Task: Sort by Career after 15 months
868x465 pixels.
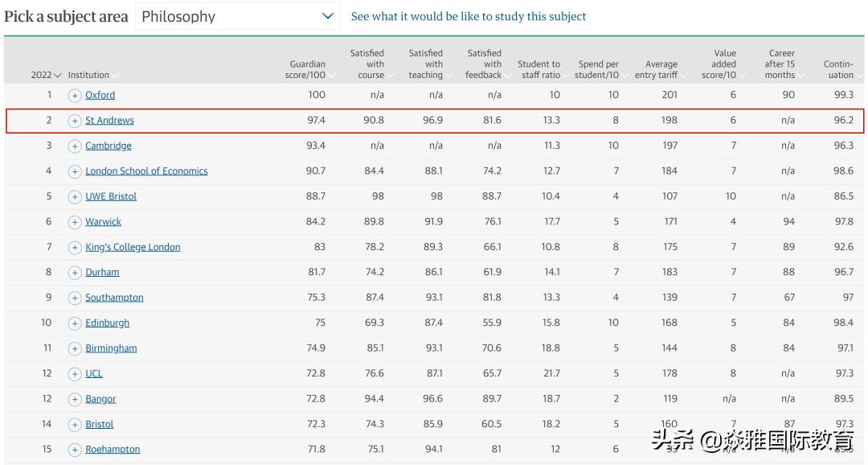Action: (x=780, y=64)
